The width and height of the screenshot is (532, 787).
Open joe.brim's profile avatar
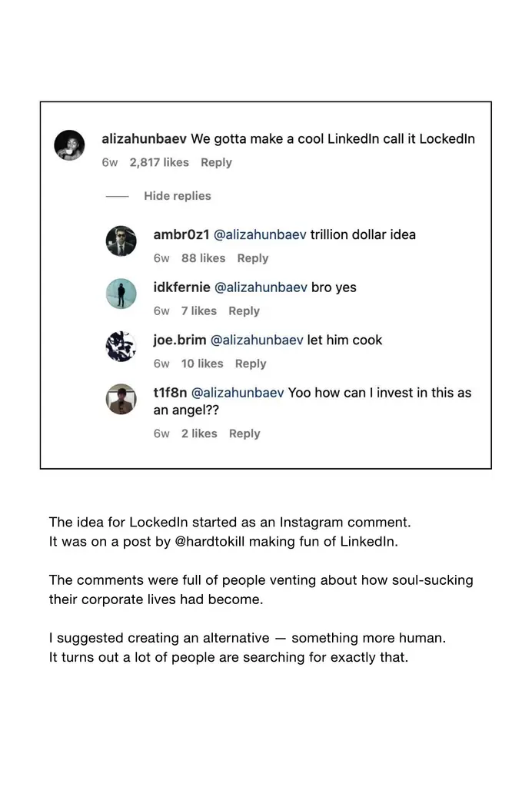pyautogui.click(x=121, y=347)
